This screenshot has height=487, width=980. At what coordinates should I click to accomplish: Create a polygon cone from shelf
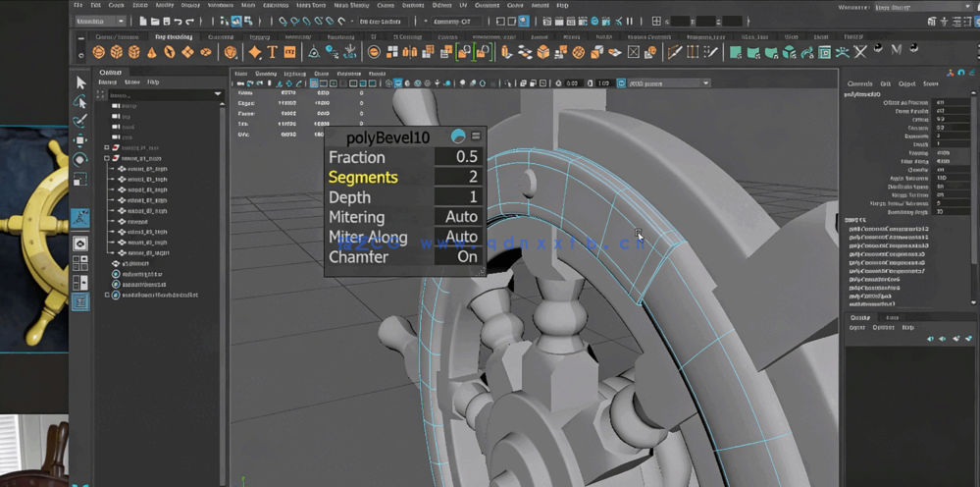coord(151,52)
